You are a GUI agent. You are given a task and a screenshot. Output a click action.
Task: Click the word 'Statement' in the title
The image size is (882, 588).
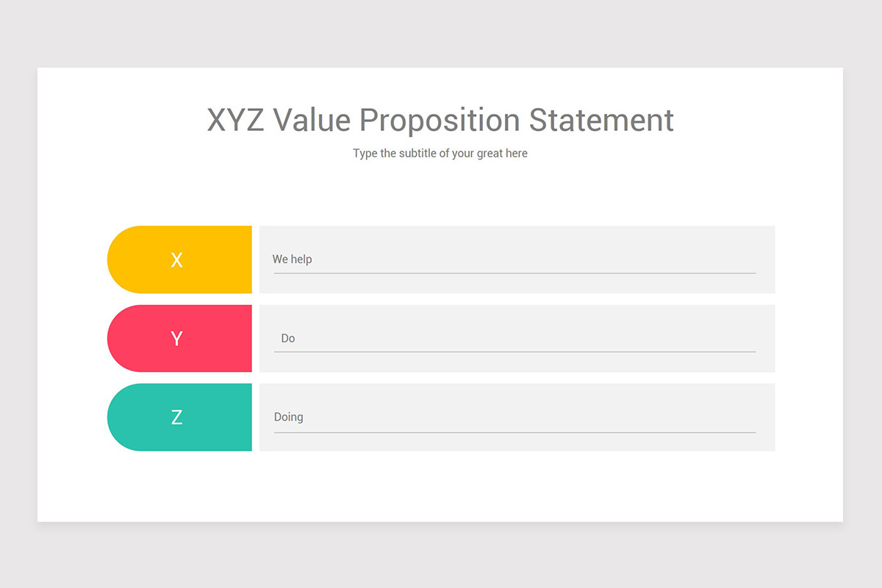pyautogui.click(x=601, y=120)
